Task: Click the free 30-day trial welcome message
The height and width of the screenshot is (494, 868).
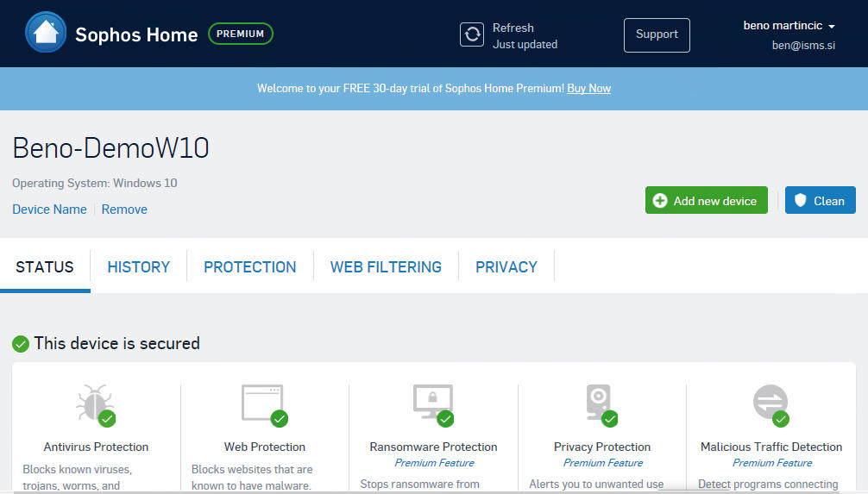Action: (410, 89)
